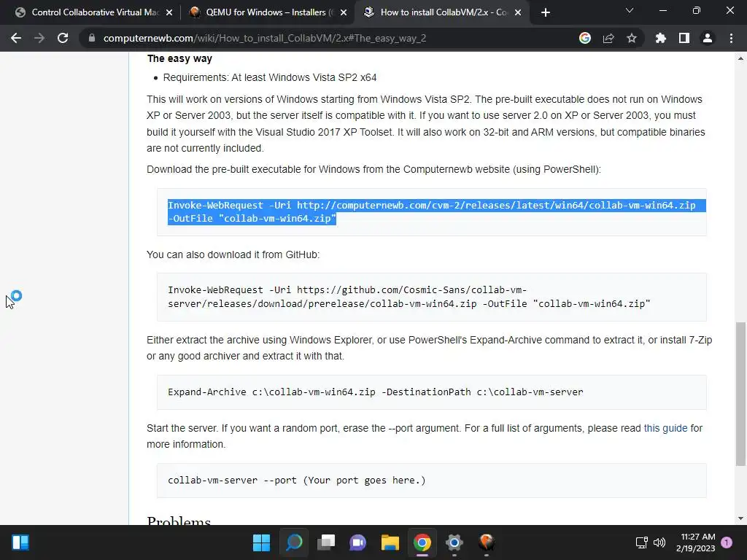Click the Google icon in address bar

tap(585, 38)
